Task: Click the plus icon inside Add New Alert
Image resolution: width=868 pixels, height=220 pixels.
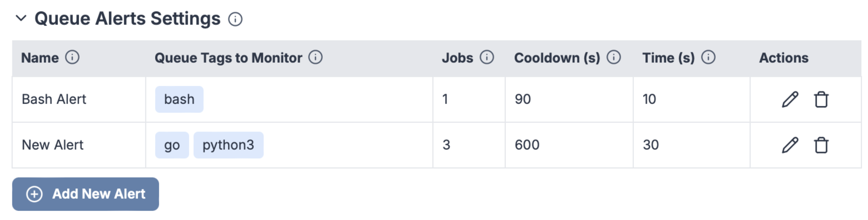Action: coord(34,194)
